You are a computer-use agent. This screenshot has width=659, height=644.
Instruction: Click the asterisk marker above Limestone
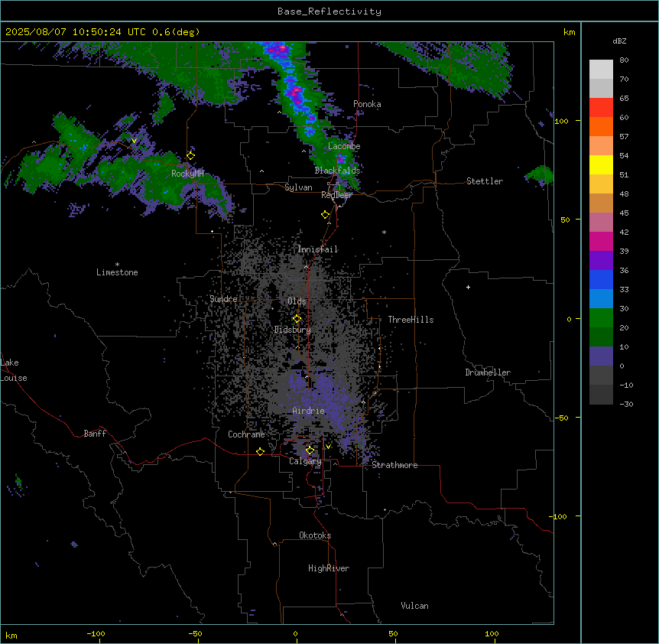pyautogui.click(x=117, y=265)
